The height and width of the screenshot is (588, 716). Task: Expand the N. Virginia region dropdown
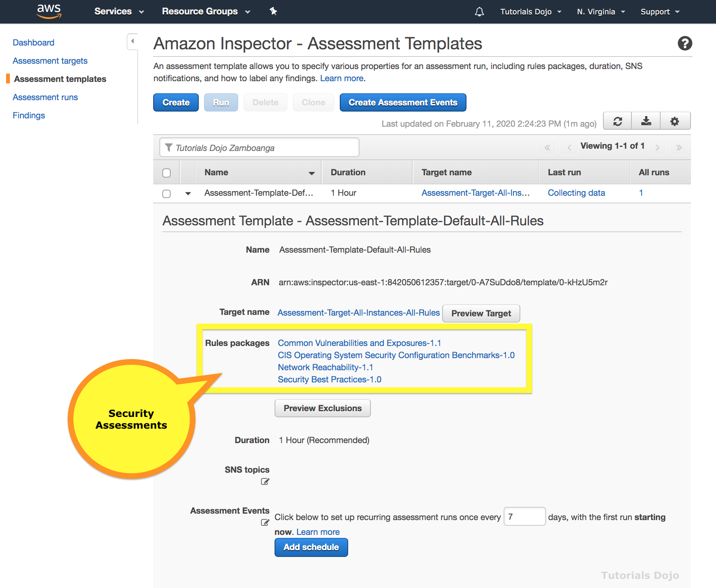(601, 12)
